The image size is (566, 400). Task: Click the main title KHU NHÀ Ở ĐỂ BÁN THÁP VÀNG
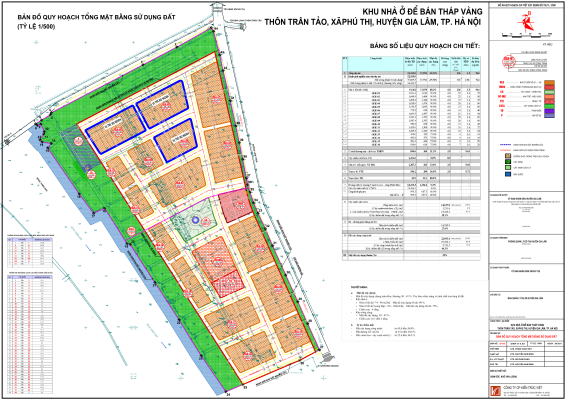(422, 12)
